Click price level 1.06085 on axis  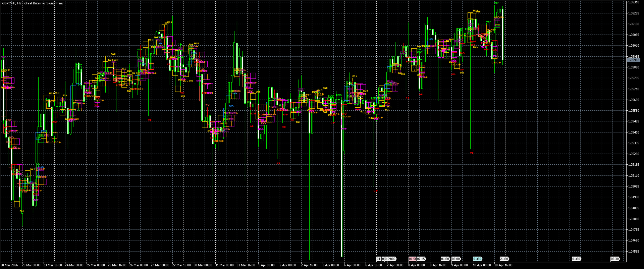click(634, 35)
